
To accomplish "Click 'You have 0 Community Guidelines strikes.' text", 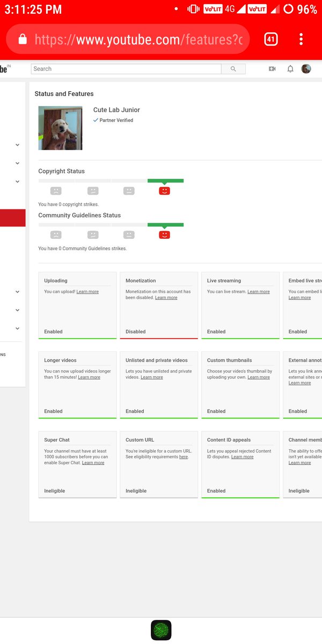I will pos(83,248).
